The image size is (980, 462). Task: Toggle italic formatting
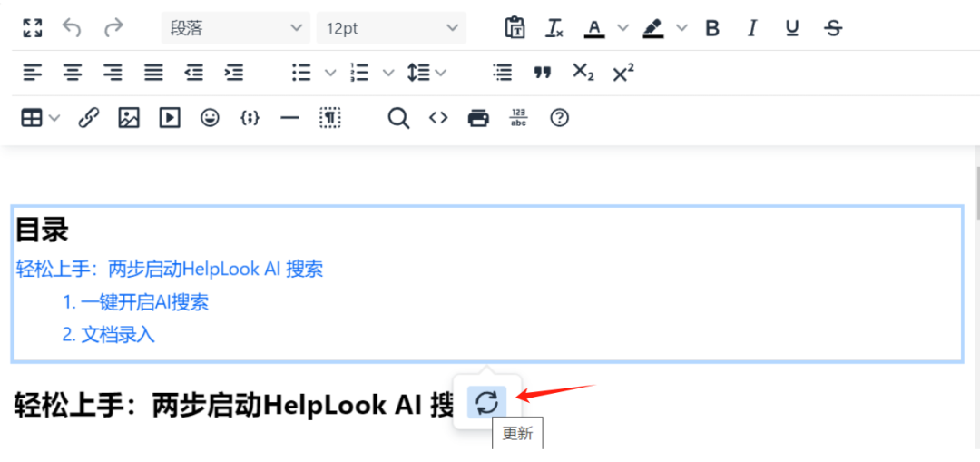click(x=752, y=28)
